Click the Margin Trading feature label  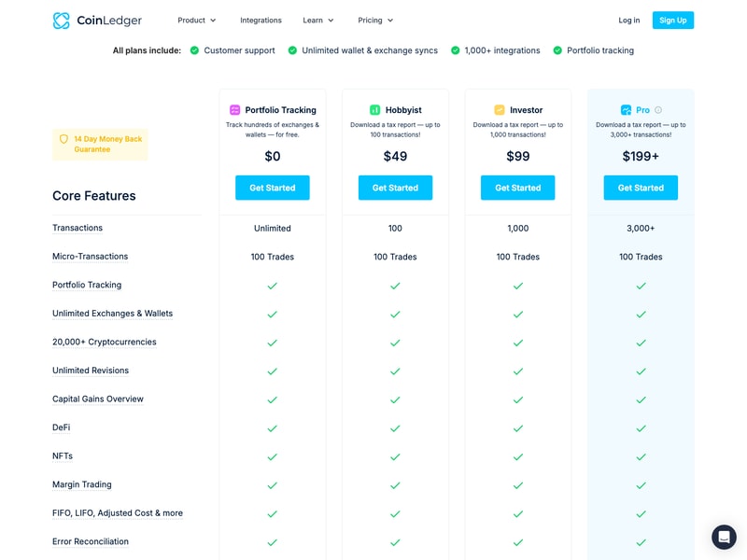point(82,484)
